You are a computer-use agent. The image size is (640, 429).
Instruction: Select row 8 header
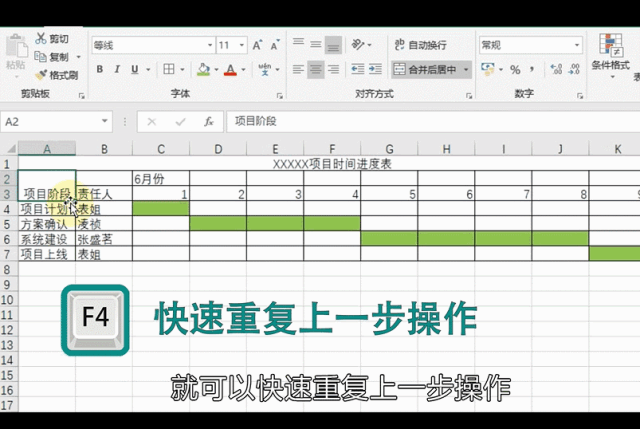8,269
